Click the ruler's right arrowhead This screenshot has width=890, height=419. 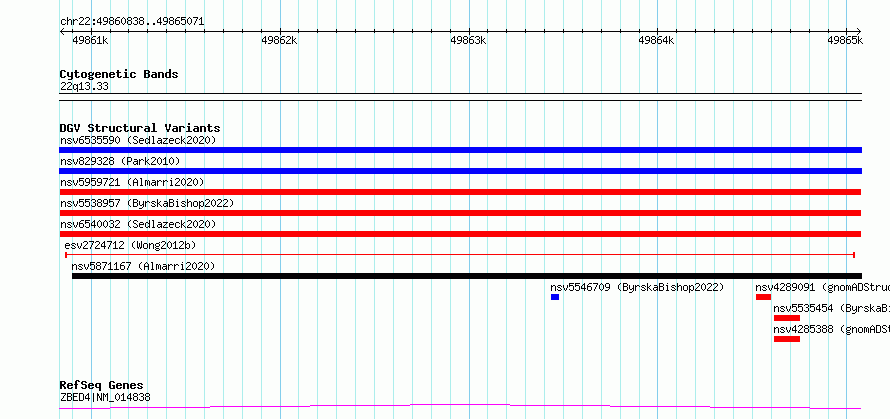pos(858,31)
